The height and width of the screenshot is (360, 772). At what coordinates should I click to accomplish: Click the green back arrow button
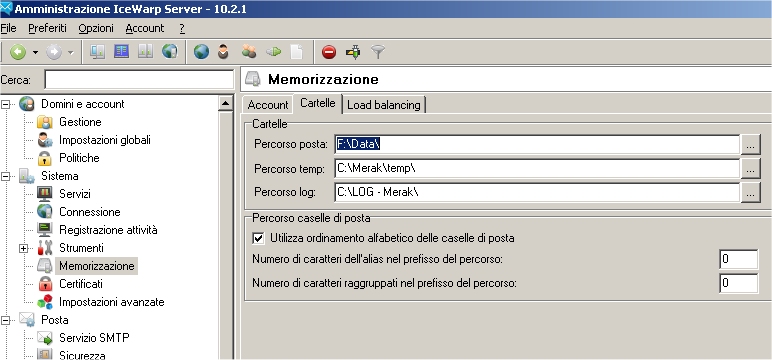(x=18, y=52)
